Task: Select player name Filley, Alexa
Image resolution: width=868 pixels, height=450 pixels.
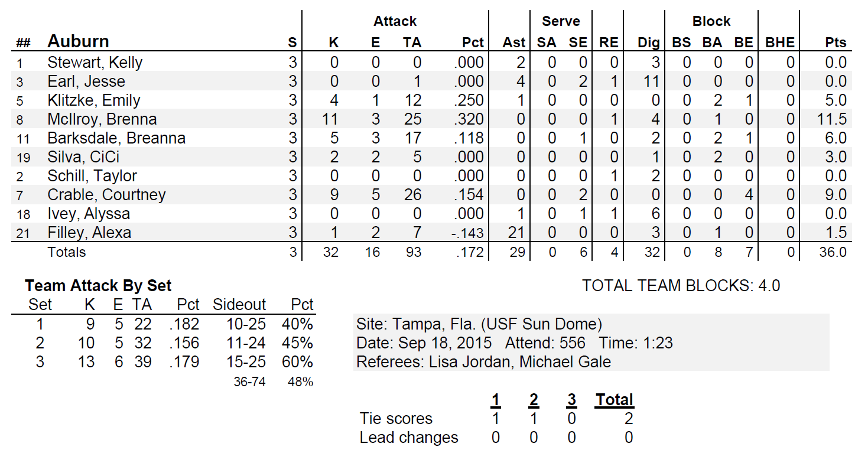Action: point(89,232)
